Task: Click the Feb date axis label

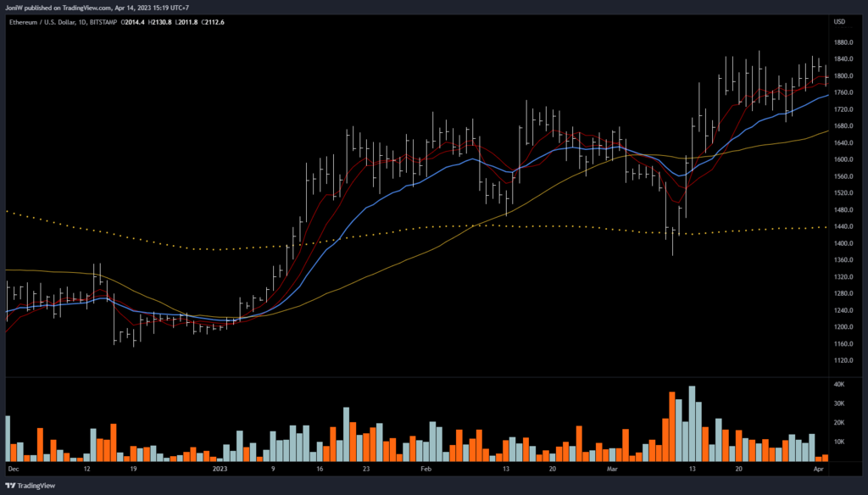Action: 426,468
